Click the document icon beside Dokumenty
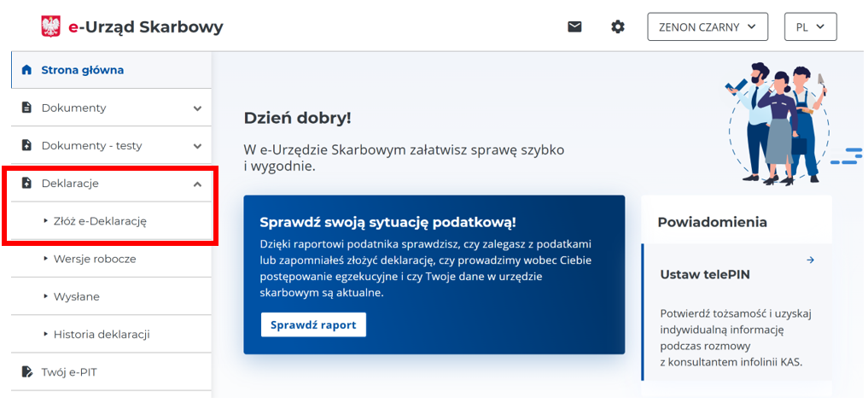 coord(26,108)
